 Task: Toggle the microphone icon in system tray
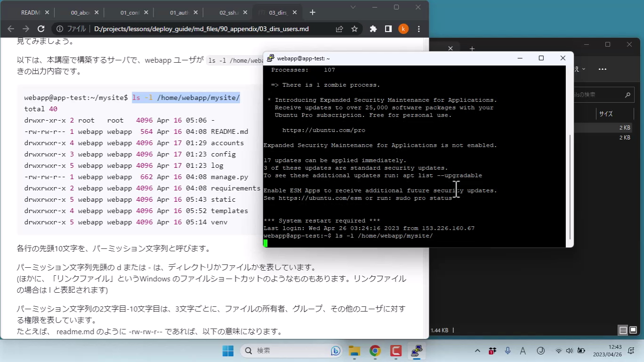point(507,351)
